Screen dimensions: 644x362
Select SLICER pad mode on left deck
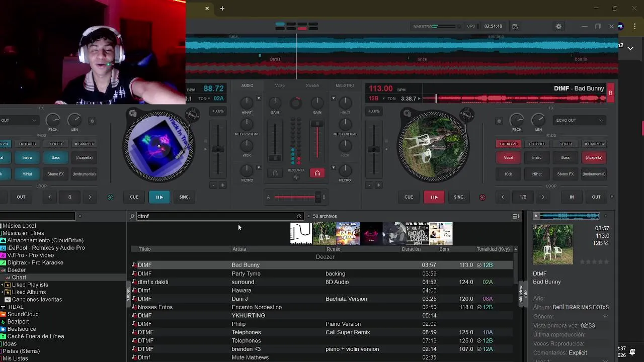[x=56, y=144]
